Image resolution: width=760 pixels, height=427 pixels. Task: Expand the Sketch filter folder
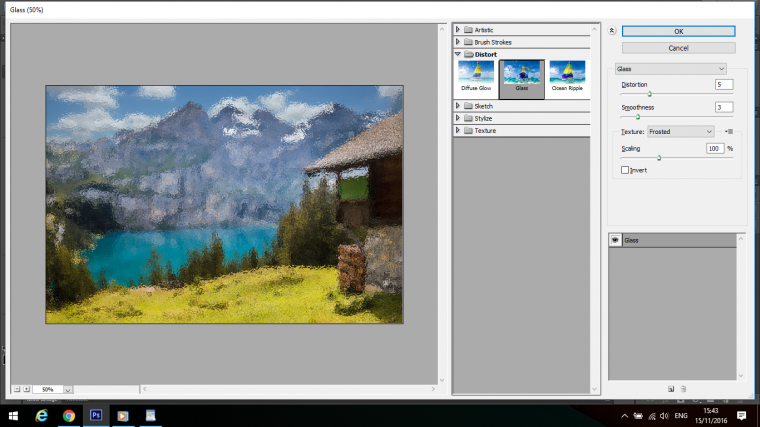pos(458,106)
